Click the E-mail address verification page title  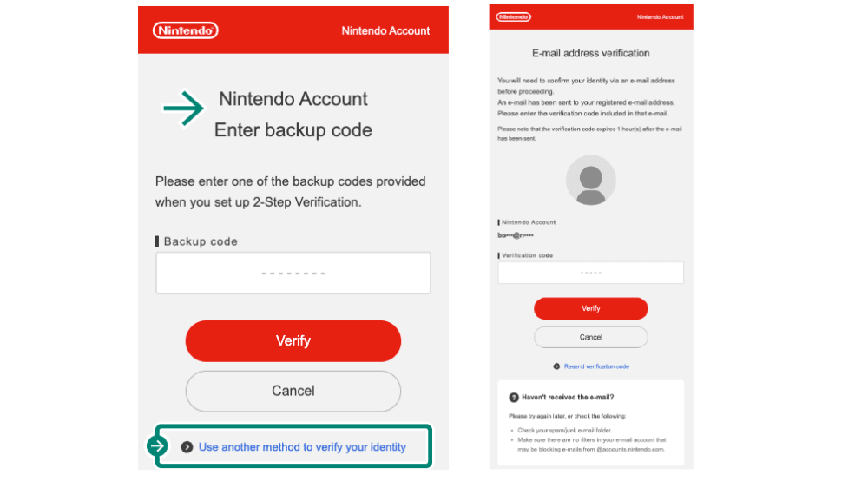coord(590,53)
